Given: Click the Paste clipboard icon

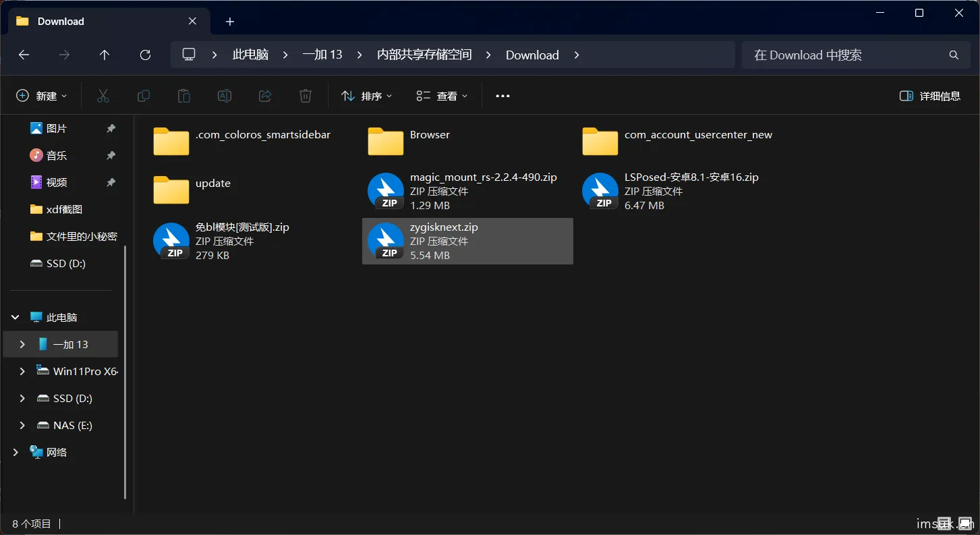Looking at the screenshot, I should click(x=183, y=96).
